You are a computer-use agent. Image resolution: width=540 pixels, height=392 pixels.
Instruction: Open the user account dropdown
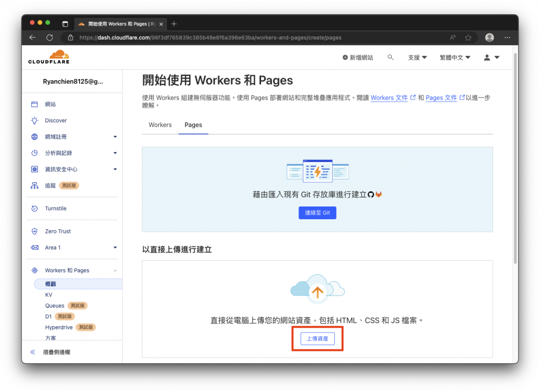[x=491, y=57]
